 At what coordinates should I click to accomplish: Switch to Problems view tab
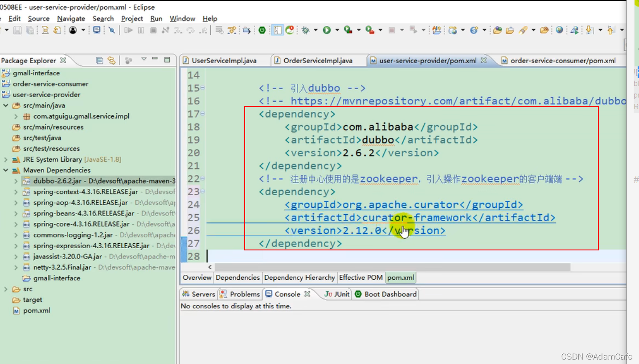tap(240, 294)
